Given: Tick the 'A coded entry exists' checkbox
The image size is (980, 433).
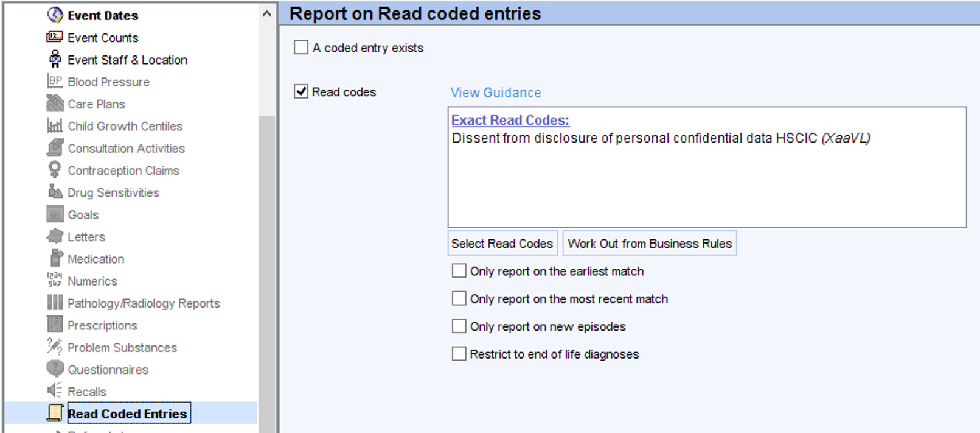Looking at the screenshot, I should pyautogui.click(x=301, y=47).
